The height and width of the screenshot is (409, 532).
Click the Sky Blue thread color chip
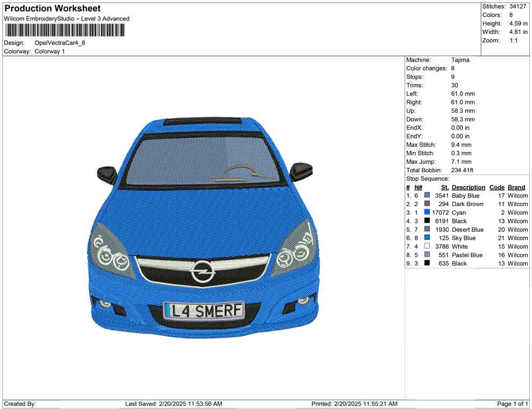[426, 238]
